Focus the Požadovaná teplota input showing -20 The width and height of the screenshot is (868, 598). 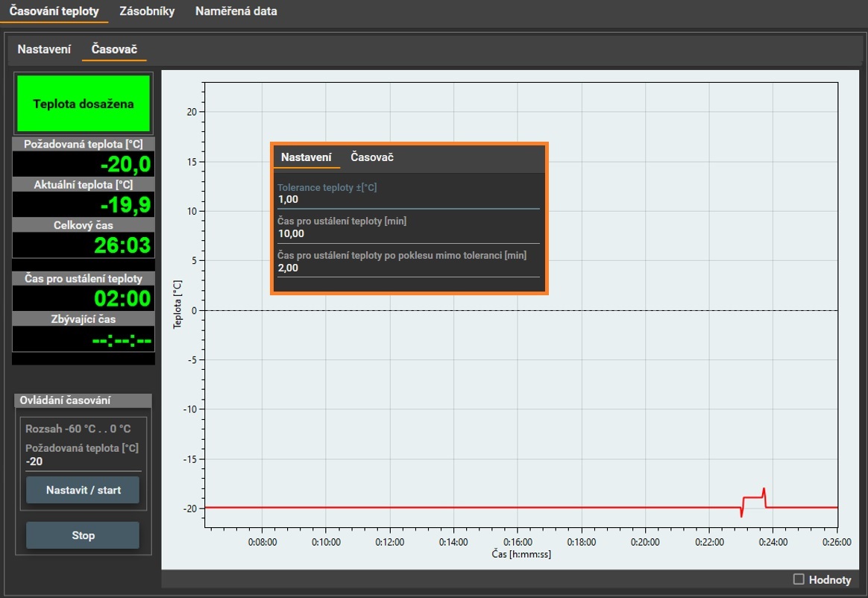[x=83, y=462]
